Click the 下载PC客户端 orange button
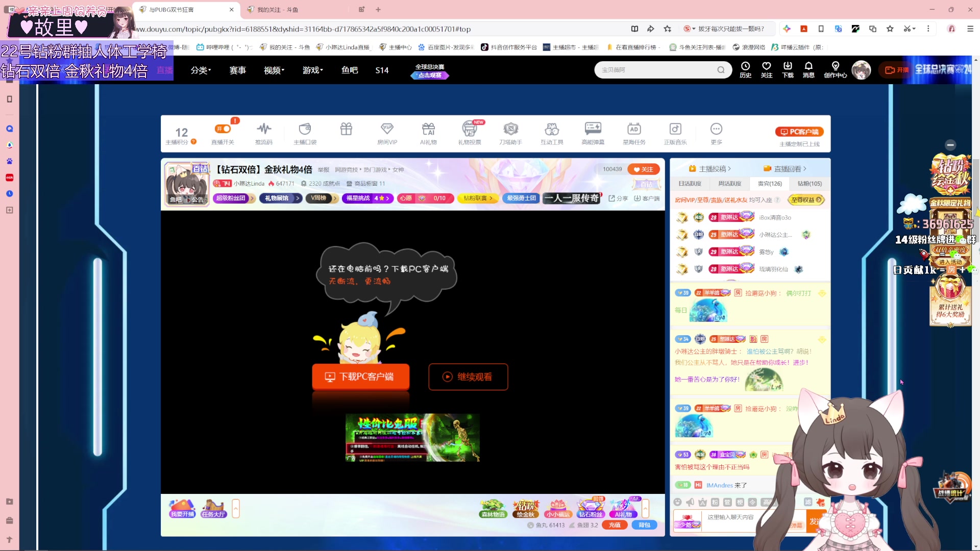The image size is (980, 551). 360,377
